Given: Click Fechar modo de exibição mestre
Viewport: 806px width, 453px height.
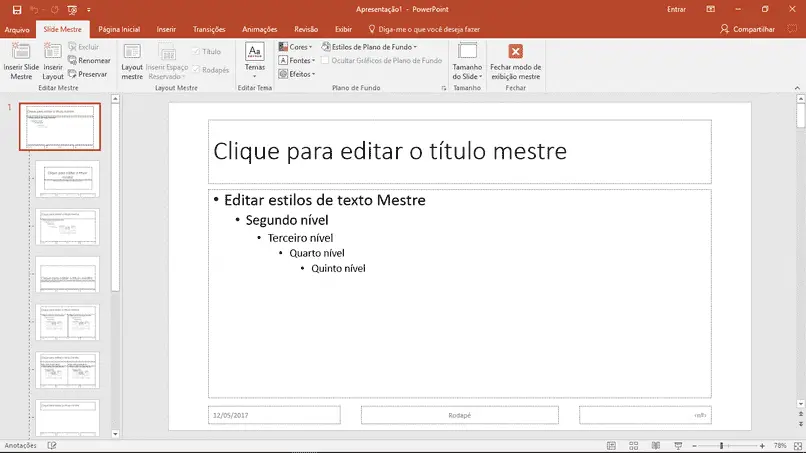Looking at the screenshot, I should click(x=516, y=61).
